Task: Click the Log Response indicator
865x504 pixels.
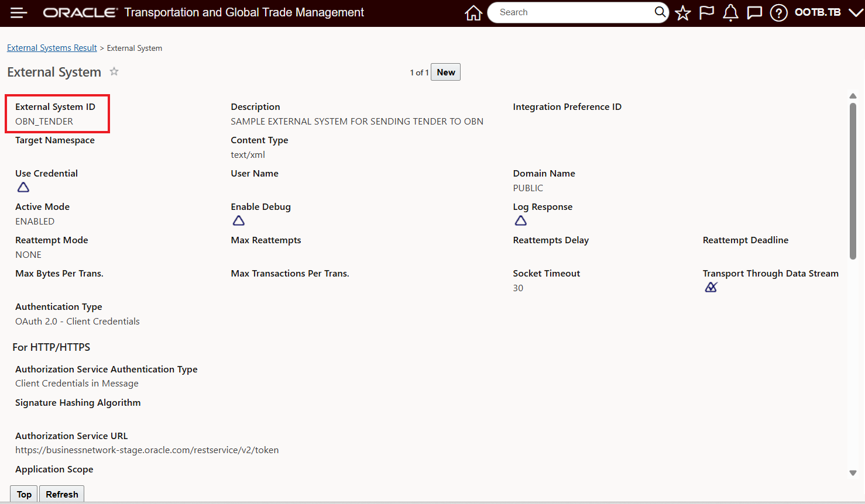Action: [x=521, y=220]
